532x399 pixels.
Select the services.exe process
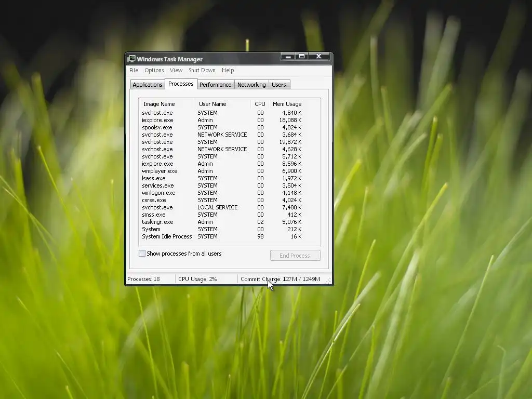tap(221, 185)
